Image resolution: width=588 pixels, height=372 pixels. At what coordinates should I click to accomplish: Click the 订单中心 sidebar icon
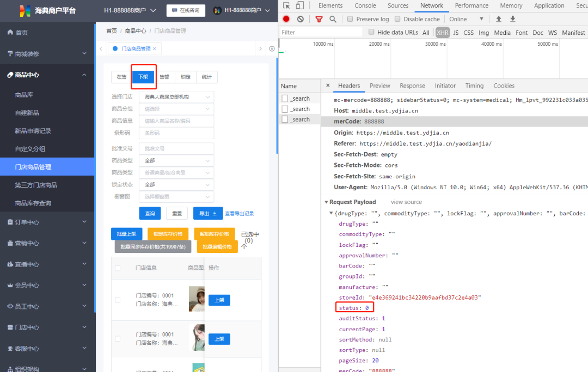click(10, 222)
